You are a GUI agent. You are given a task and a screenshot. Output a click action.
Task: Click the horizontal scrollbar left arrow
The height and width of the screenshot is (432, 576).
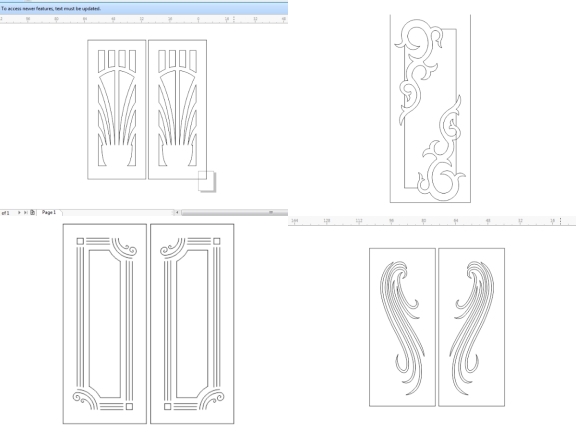177,212
